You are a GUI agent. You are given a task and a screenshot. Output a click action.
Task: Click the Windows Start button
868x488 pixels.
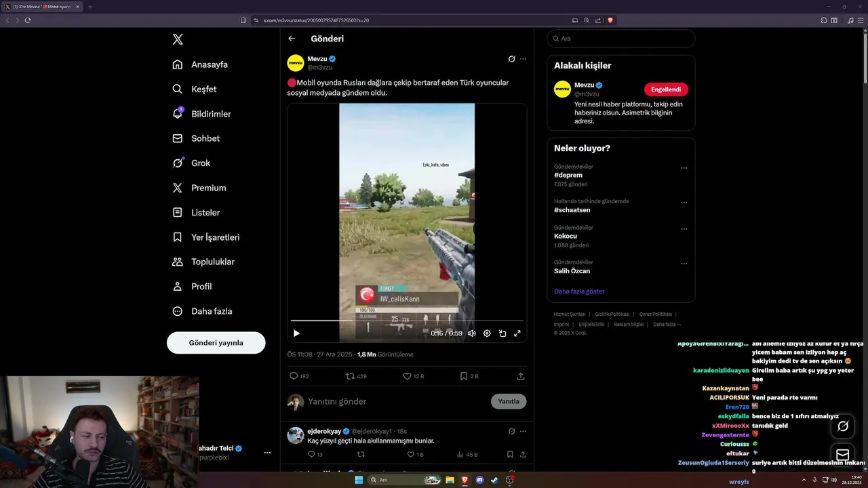click(359, 480)
